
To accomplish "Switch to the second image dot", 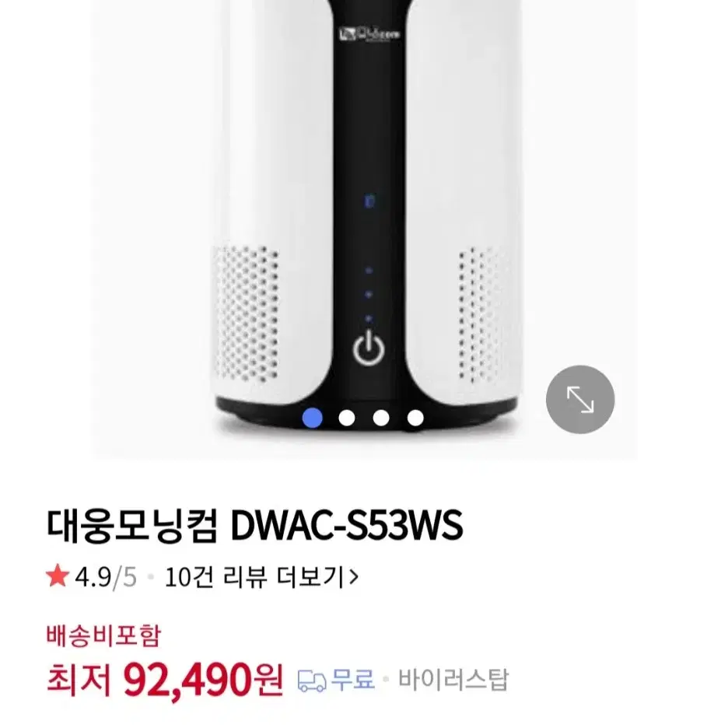I will coord(347,418).
